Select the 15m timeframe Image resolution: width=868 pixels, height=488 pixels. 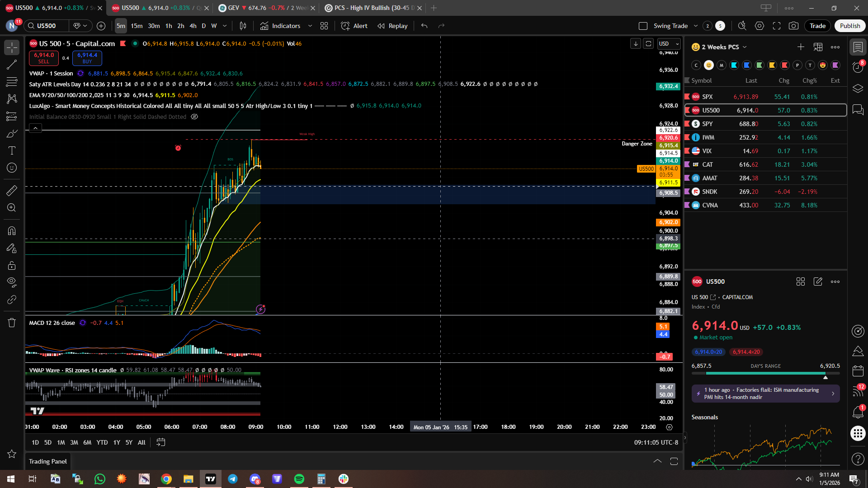click(137, 26)
